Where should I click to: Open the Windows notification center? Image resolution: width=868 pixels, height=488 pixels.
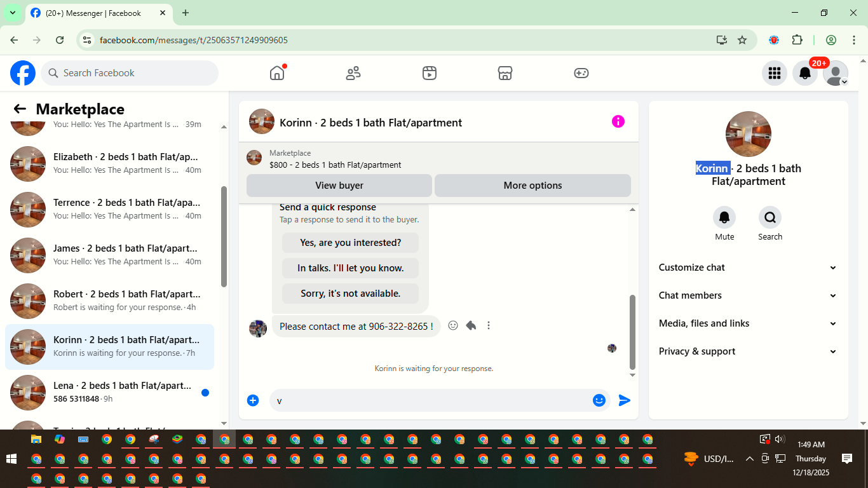point(846,459)
